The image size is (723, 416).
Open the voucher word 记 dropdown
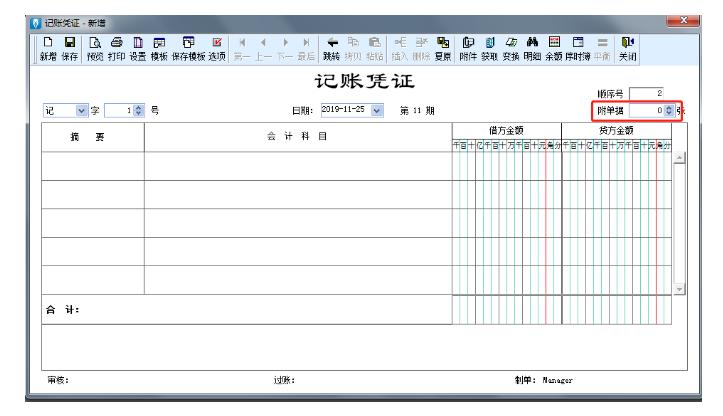81,111
